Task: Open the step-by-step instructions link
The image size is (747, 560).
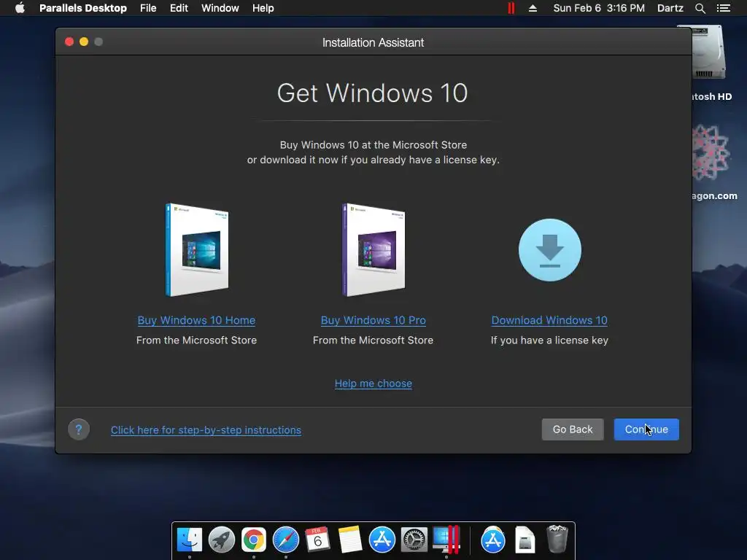Action: coord(206,430)
